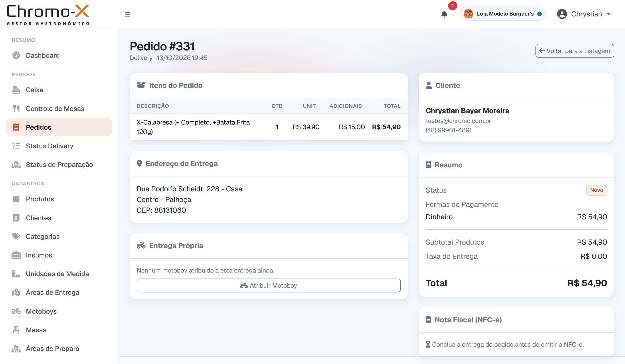Click the Caixa cash register icon

16,90
